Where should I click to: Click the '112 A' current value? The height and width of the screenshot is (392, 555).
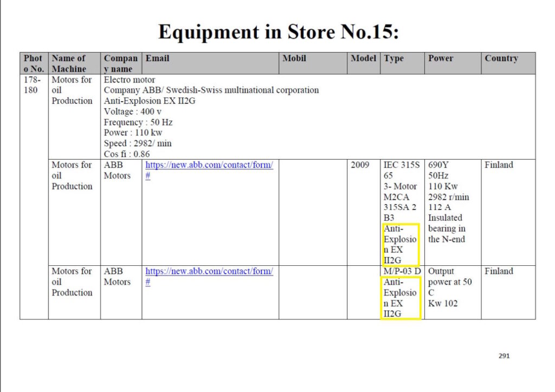point(440,207)
